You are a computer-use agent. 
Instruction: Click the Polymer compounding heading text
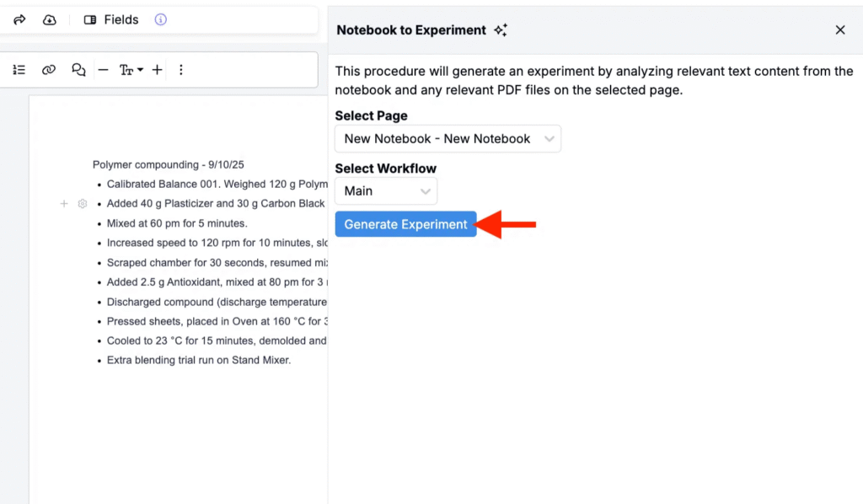168,165
